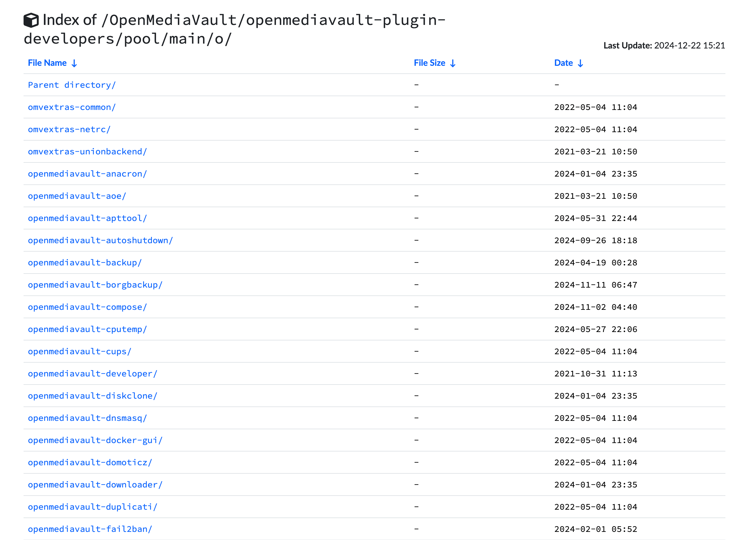Screen dimensions: 756x540
Task: Click date 2021-03-21 10:50 in openmediavault-aoe row
Action: [x=596, y=196]
